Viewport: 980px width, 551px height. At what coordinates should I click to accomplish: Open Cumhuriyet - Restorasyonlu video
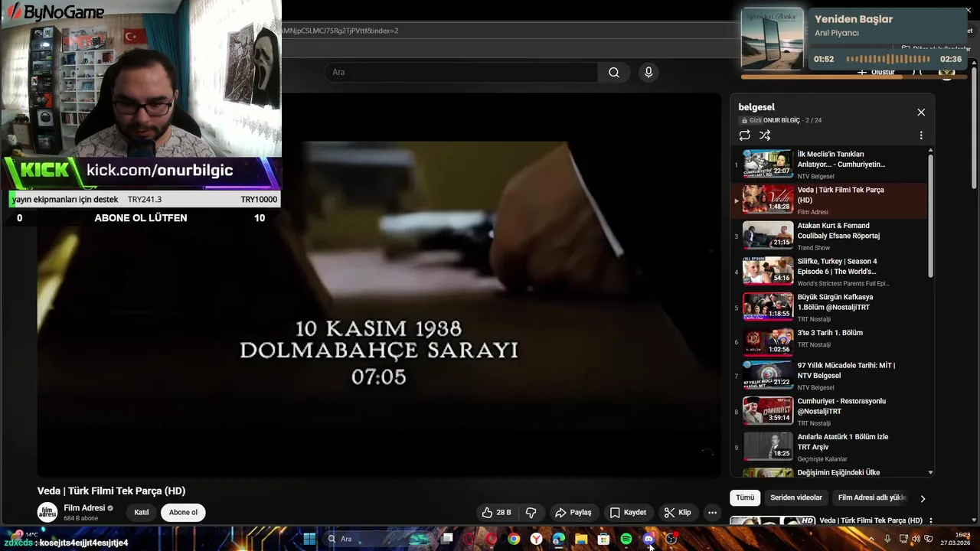pos(829,412)
